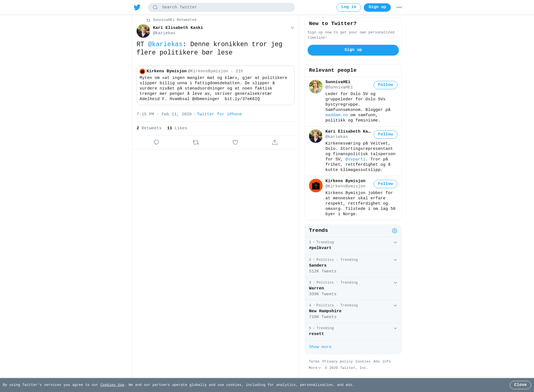Click the Twitter bird home logo
This screenshot has height=392, width=534.
pyautogui.click(x=137, y=7)
